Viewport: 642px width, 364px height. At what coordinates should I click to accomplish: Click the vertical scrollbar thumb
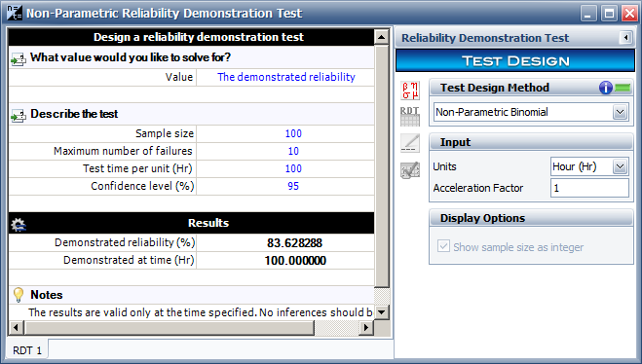point(382,166)
